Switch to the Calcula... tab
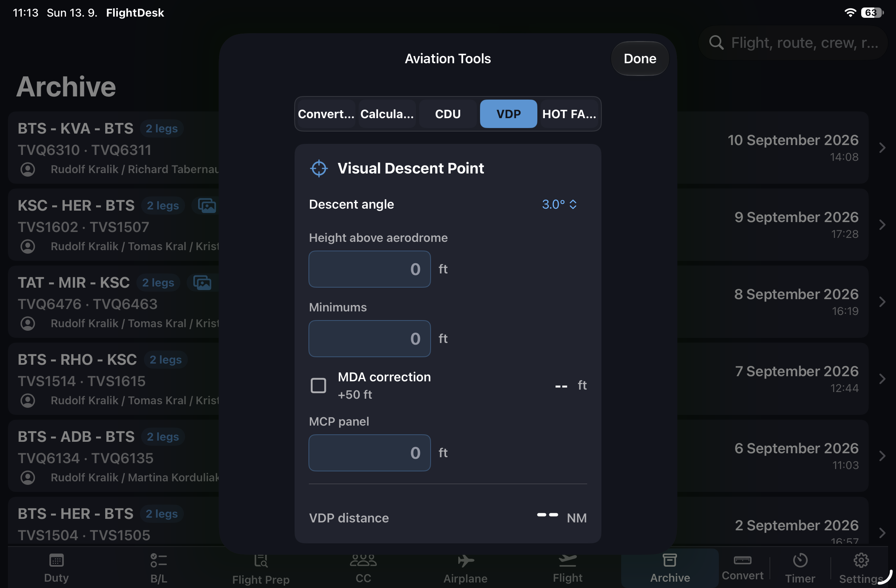The height and width of the screenshot is (588, 896). pyautogui.click(x=387, y=114)
